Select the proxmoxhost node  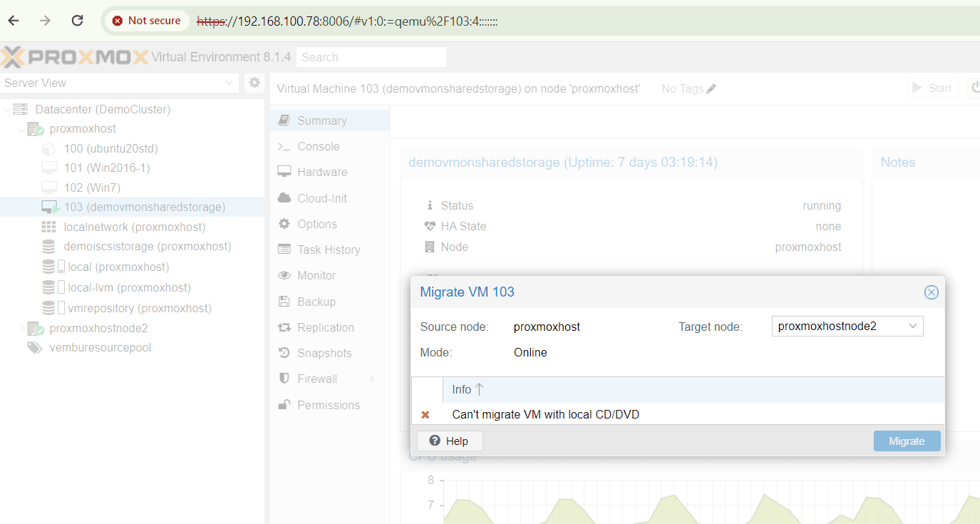click(x=83, y=128)
